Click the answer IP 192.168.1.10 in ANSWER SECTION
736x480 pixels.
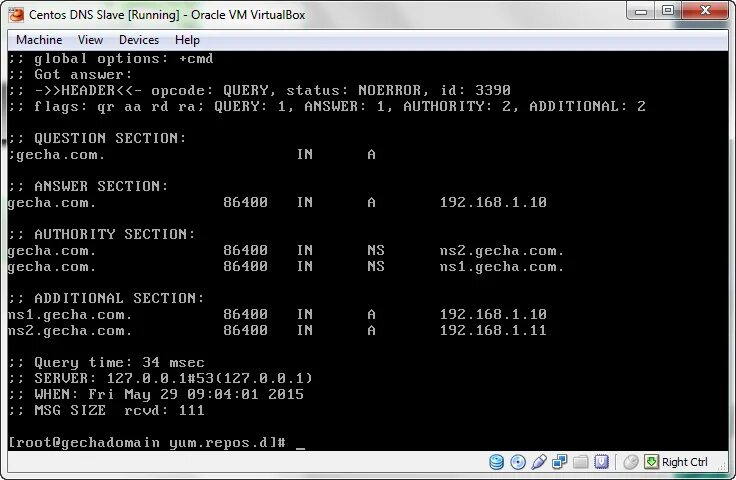click(493, 202)
